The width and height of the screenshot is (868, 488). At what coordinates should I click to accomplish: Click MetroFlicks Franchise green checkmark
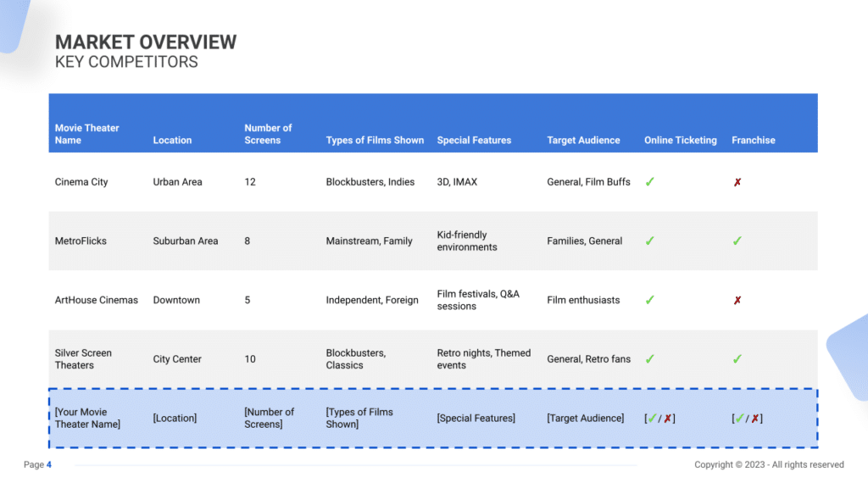pos(737,241)
